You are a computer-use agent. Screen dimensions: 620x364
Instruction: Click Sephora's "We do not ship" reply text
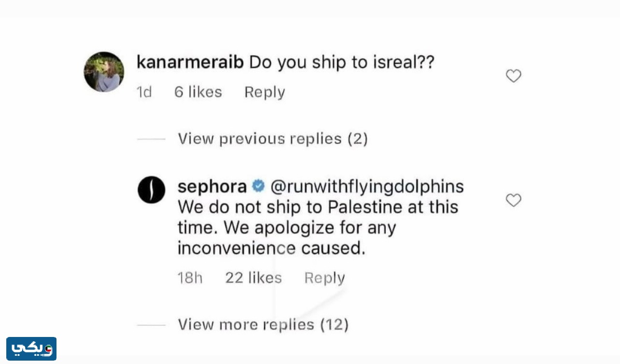(318, 227)
